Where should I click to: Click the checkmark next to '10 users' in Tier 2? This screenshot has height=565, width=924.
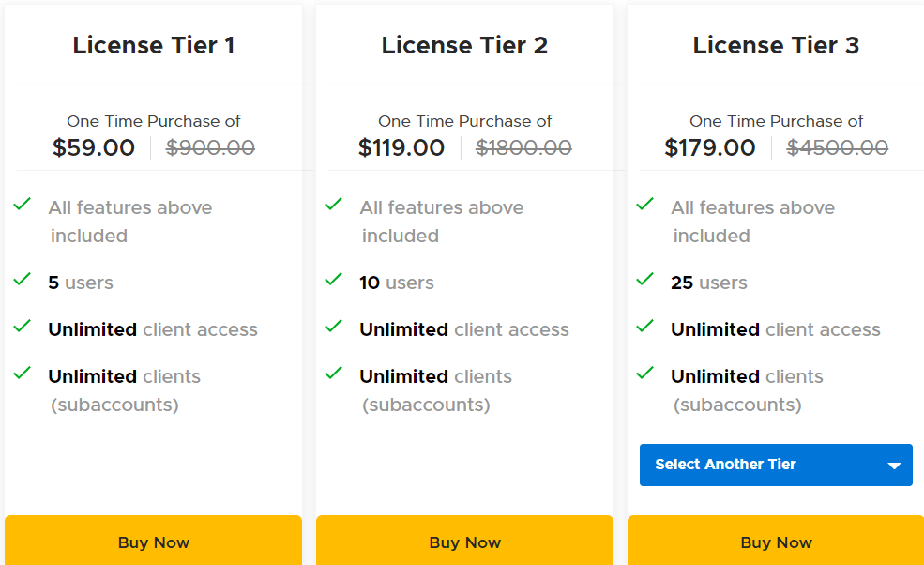[333, 282]
